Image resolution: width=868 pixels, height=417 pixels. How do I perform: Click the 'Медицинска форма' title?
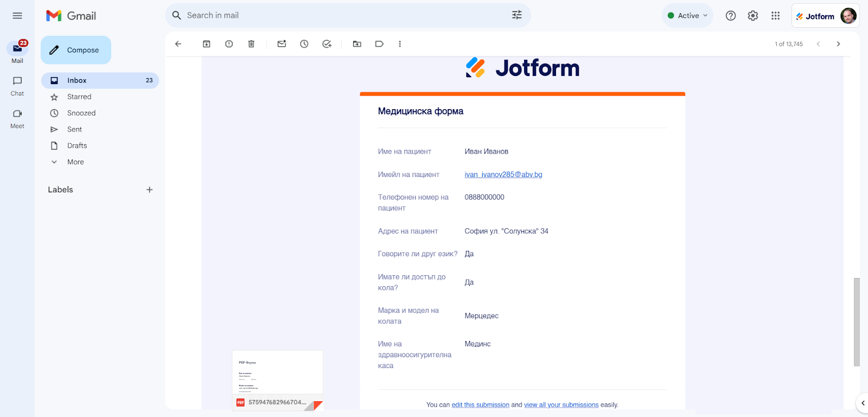pos(420,111)
